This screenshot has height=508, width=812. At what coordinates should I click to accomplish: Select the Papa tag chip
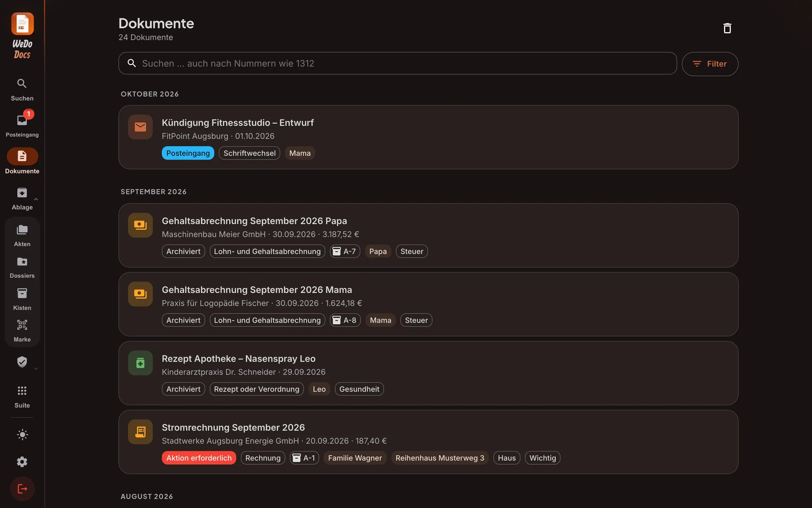(x=378, y=251)
